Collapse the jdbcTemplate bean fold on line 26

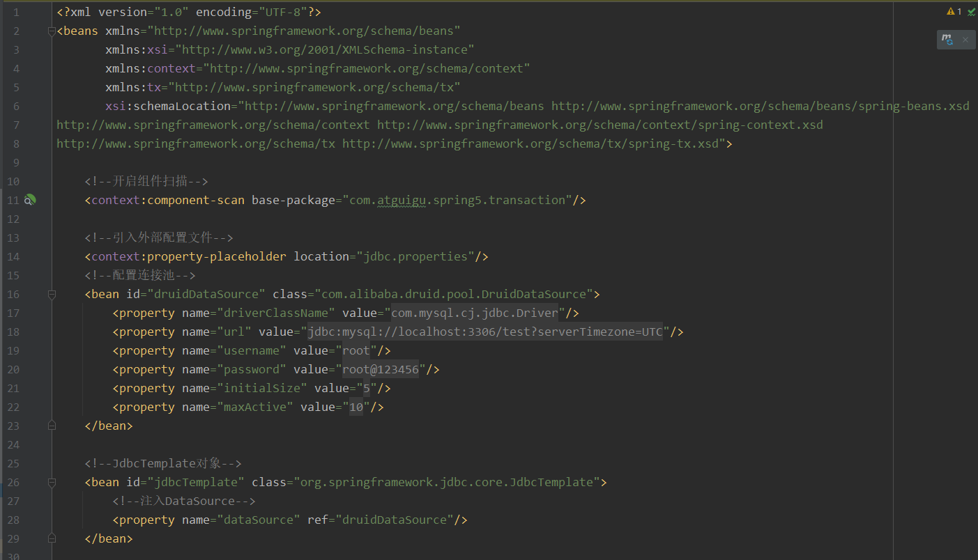click(x=52, y=482)
